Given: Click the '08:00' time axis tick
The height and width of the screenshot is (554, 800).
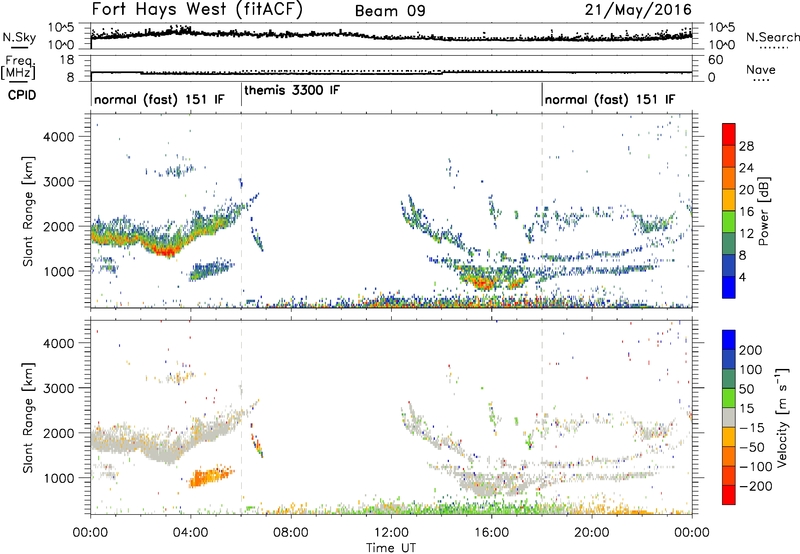Looking at the screenshot, I should 291,533.
